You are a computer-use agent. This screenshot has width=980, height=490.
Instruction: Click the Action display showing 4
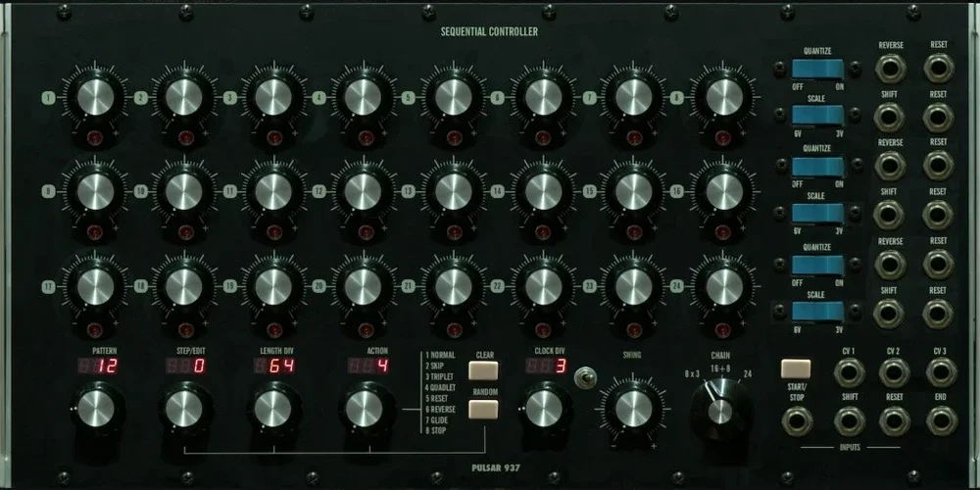coord(368,366)
